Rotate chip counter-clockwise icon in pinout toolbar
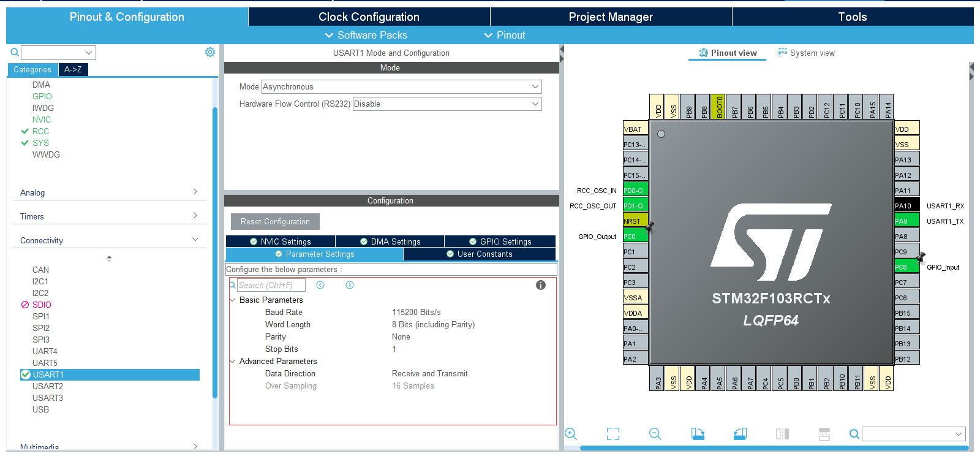This screenshot has height=456, width=980. (x=740, y=434)
